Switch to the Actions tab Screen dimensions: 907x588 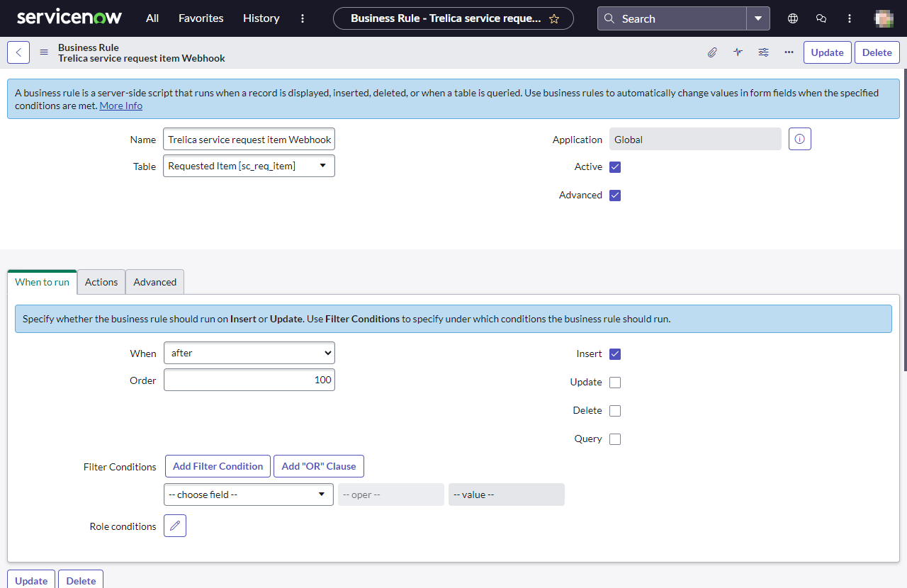101,282
